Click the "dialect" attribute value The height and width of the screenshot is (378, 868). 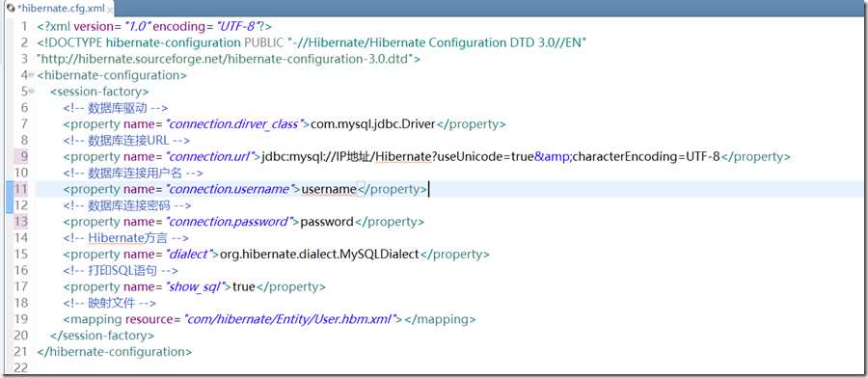189,255
